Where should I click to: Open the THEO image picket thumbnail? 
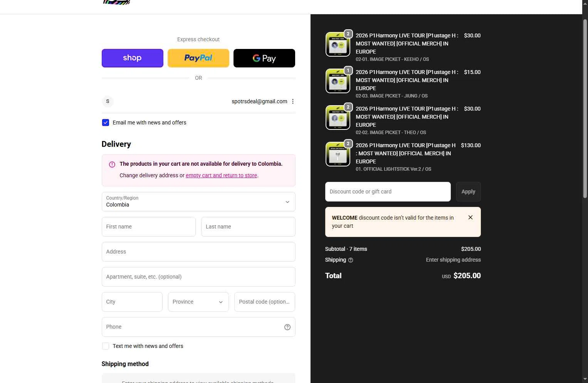[338, 118]
